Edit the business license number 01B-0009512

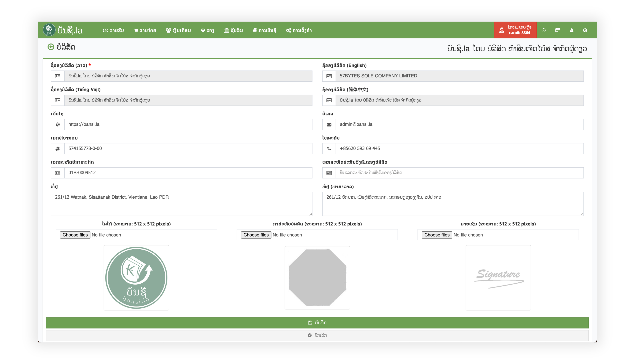pyautogui.click(x=188, y=173)
